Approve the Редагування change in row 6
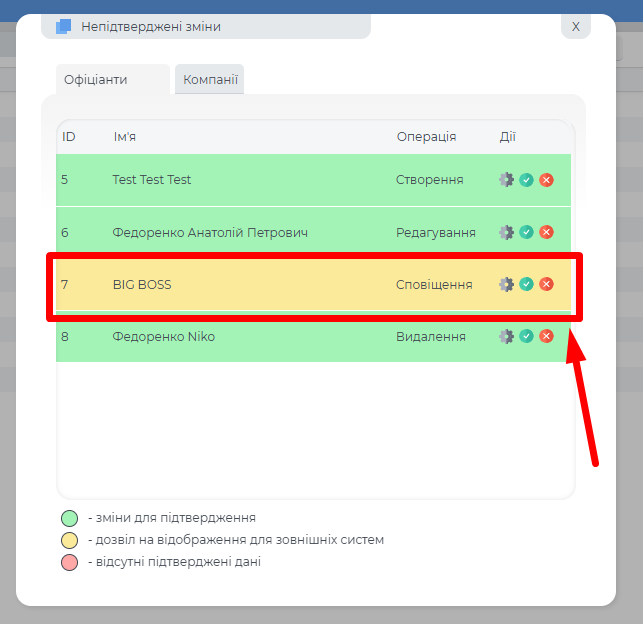This screenshot has width=643, height=624. point(526,232)
